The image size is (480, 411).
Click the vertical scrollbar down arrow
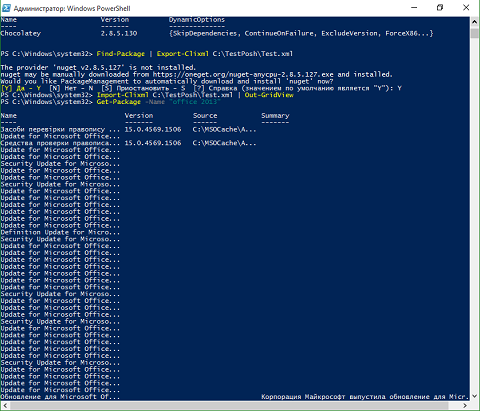tap(474, 396)
